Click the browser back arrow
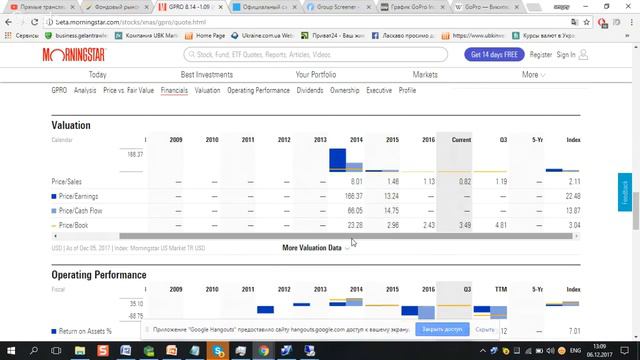The height and width of the screenshot is (360, 640). (x=9, y=22)
